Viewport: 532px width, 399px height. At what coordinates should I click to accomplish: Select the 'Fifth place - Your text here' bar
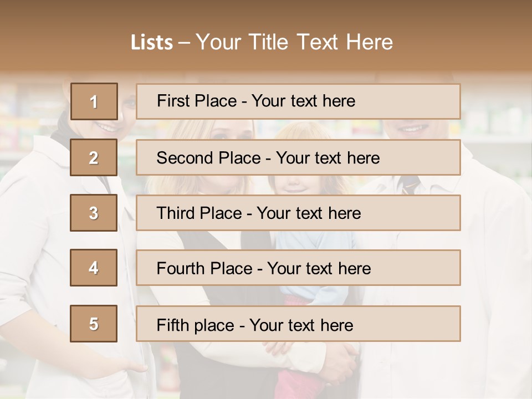click(x=298, y=324)
